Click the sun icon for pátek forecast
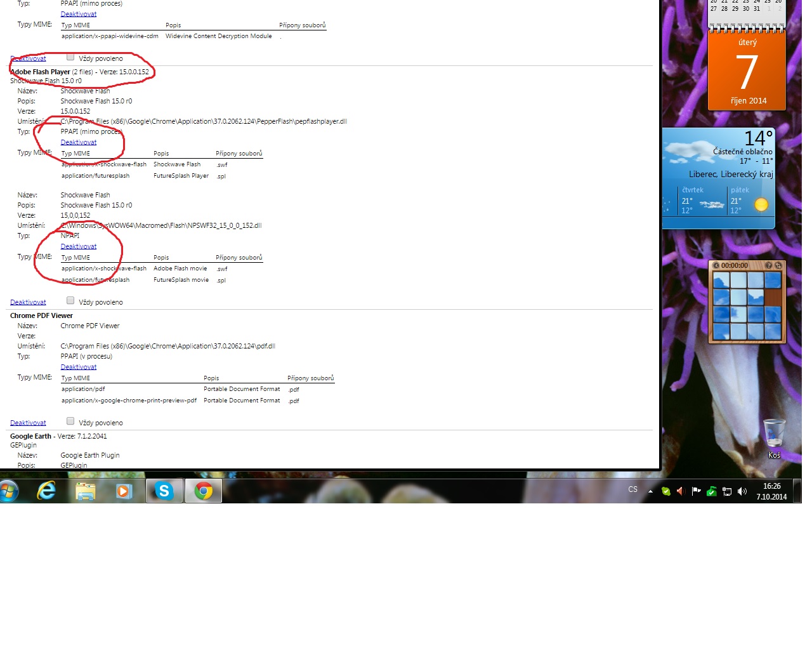The width and height of the screenshot is (812, 650). tap(761, 204)
